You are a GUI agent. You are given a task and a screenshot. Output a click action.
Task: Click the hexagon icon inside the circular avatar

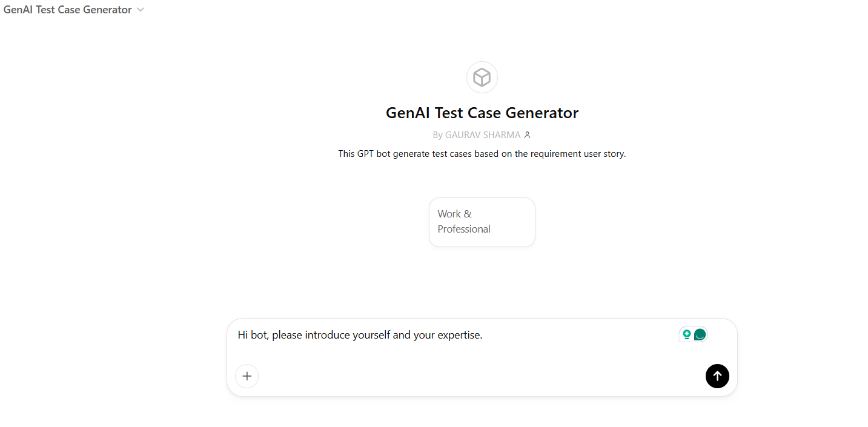click(482, 77)
